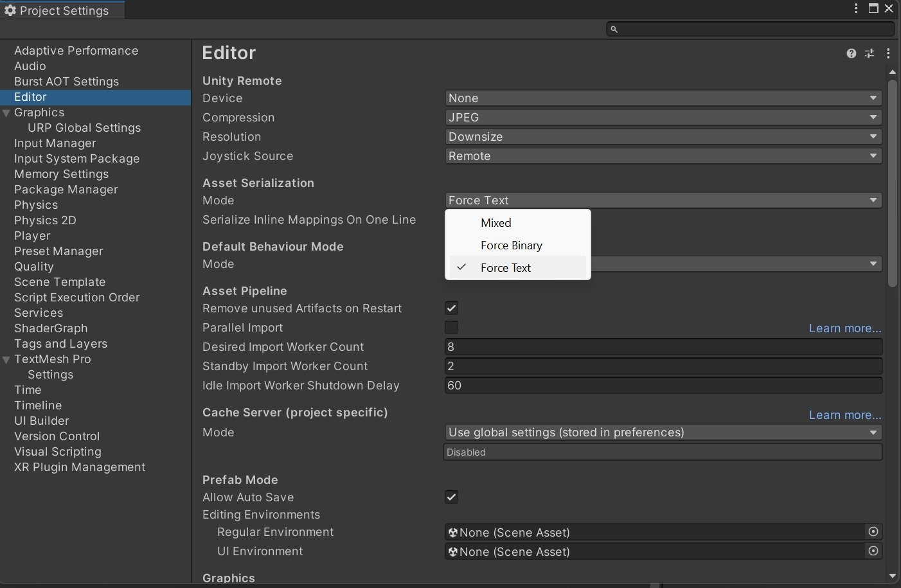This screenshot has width=901, height=588.
Task: Select Burst AOT Settings in sidebar
Action: pos(66,82)
